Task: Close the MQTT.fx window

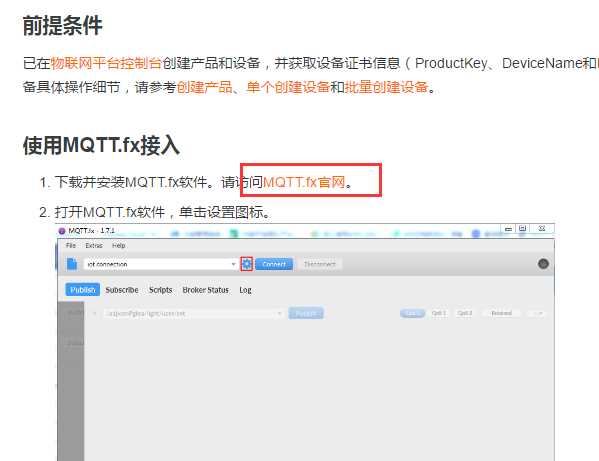Action: (x=542, y=229)
